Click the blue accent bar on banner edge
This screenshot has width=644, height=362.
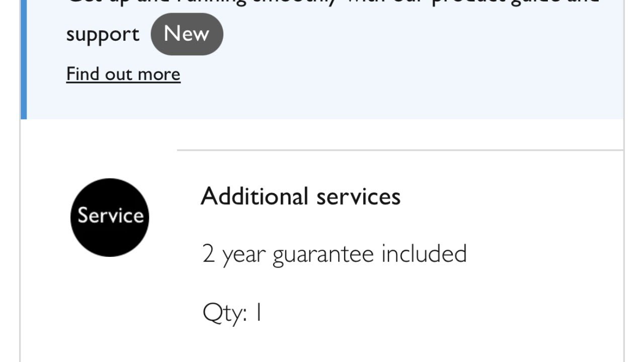(24, 60)
